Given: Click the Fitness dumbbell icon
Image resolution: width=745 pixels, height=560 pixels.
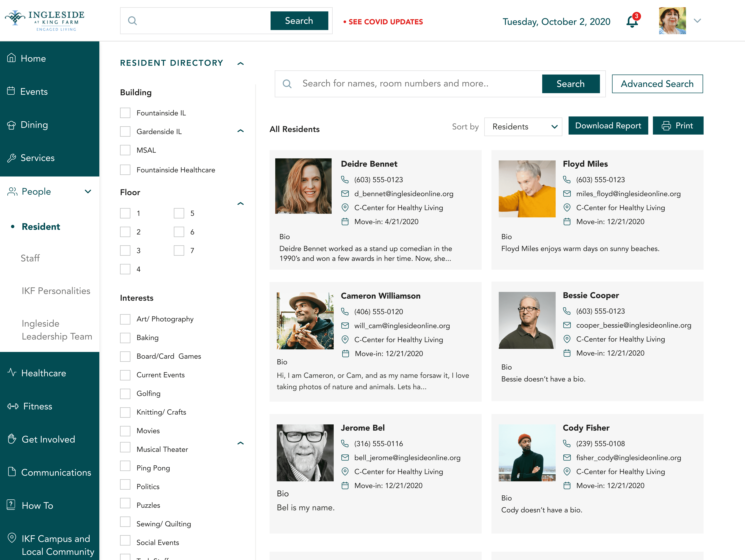Looking at the screenshot, I should pyautogui.click(x=13, y=406).
